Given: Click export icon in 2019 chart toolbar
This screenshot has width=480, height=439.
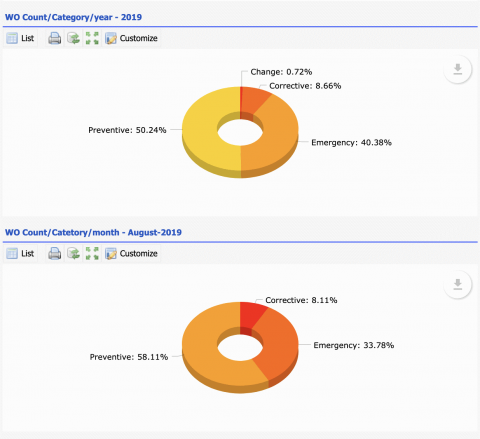Looking at the screenshot, I should pos(73,38).
